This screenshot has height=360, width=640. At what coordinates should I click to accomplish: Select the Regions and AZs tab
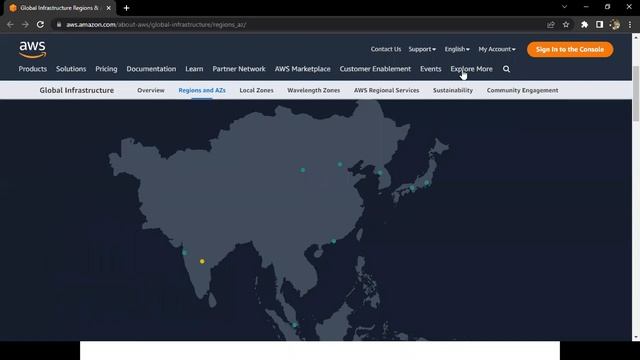click(x=202, y=90)
